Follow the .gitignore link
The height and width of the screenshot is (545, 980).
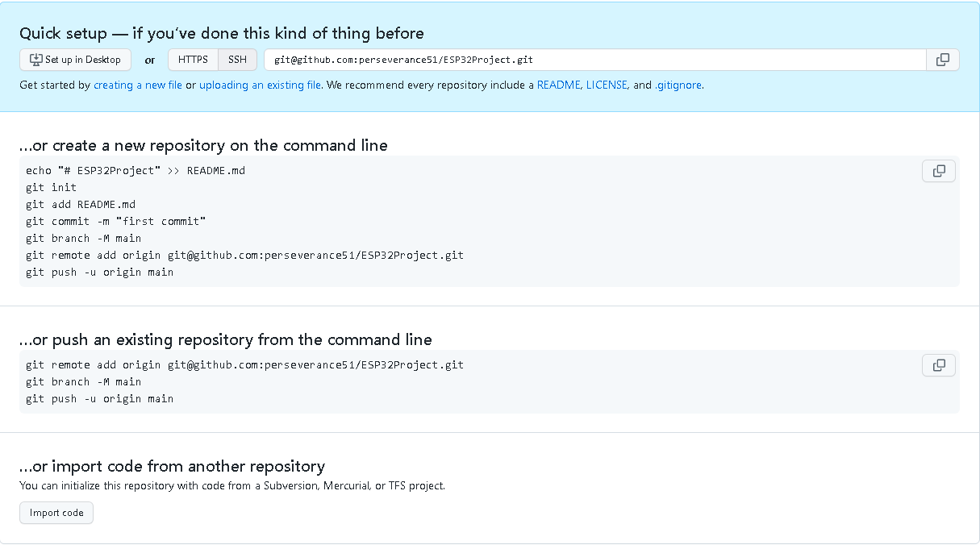(678, 85)
